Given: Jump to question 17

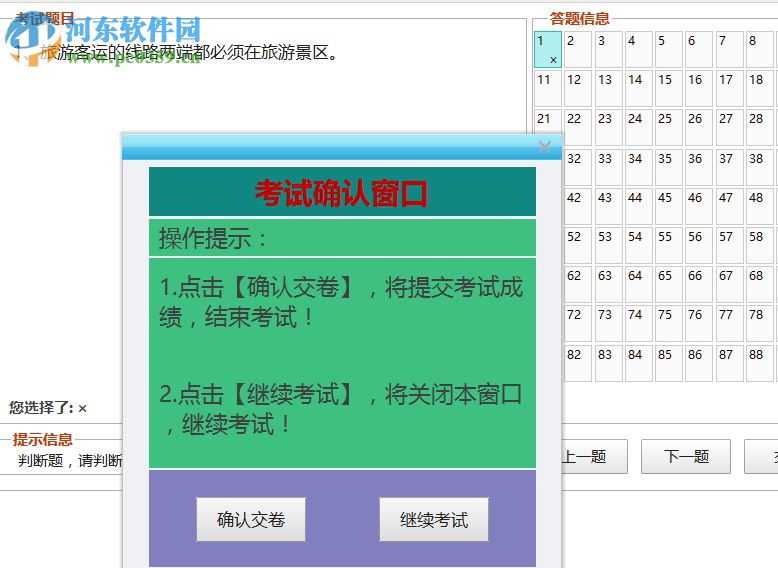Looking at the screenshot, I should click(729, 89).
